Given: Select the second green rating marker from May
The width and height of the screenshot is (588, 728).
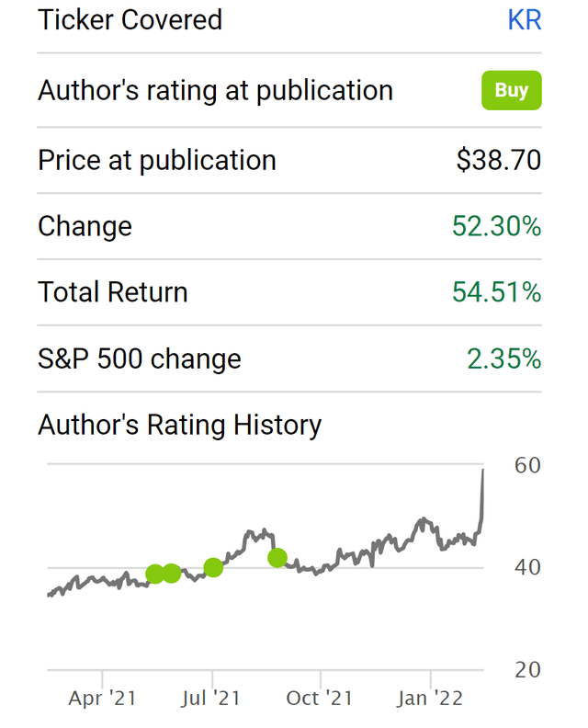Looking at the screenshot, I should [x=171, y=574].
